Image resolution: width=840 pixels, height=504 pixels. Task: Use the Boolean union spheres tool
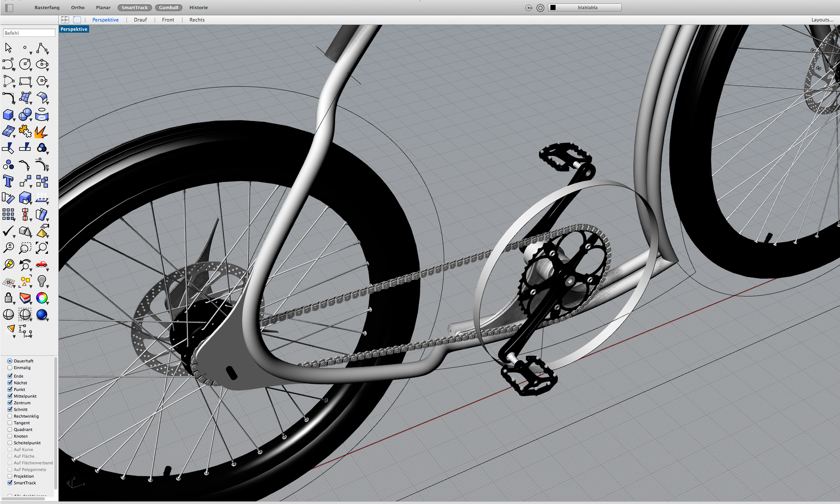click(x=25, y=115)
